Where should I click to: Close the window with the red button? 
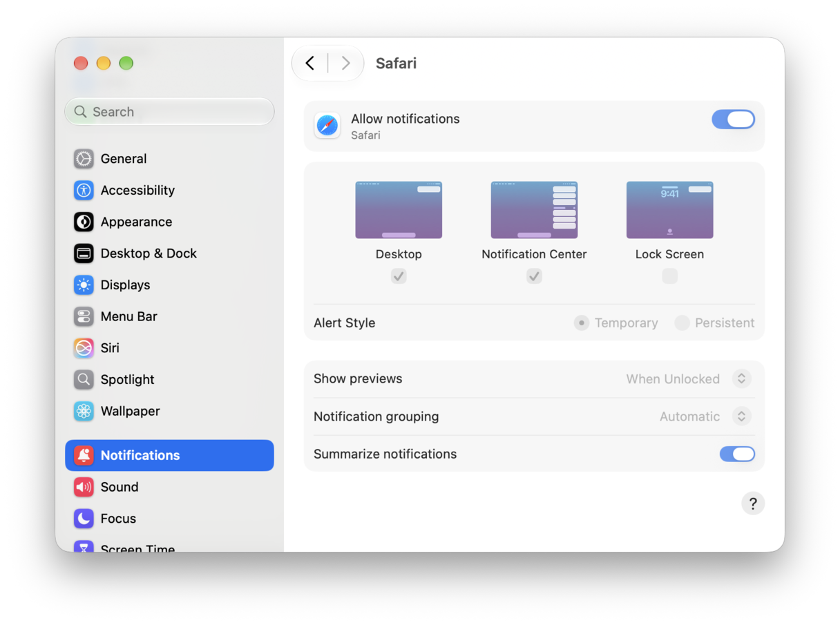point(81,64)
